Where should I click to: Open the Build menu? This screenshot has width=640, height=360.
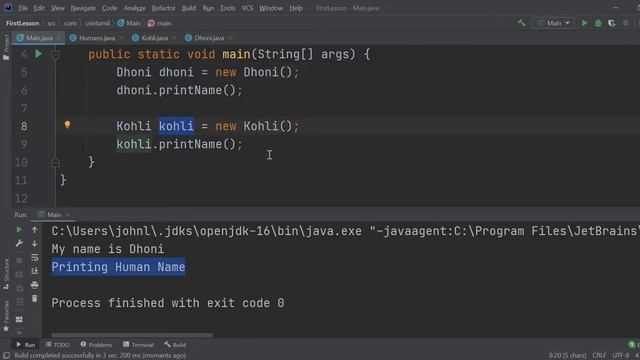(189, 8)
